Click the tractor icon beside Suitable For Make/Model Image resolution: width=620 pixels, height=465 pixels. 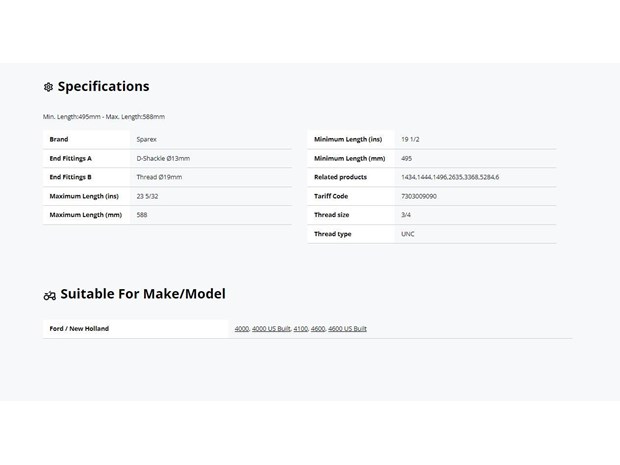[x=50, y=295]
